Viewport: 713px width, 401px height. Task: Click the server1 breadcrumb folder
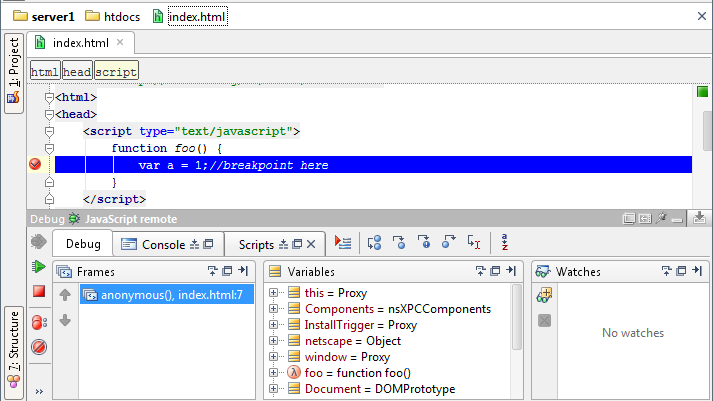tap(44, 17)
